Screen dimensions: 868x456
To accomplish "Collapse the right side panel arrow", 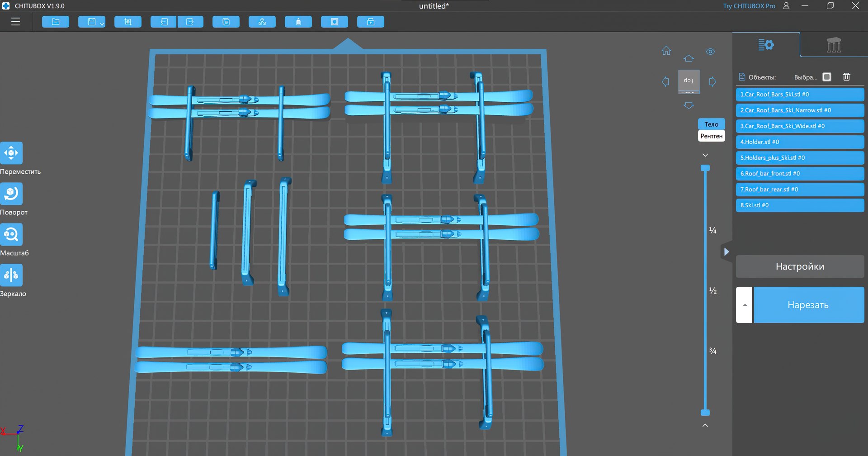I will 726,252.
